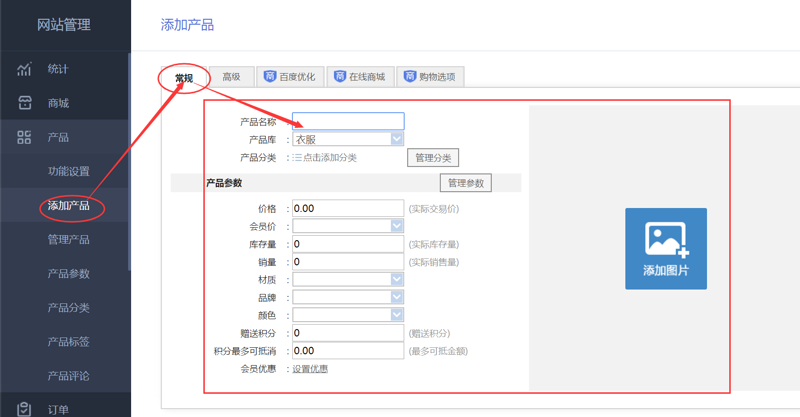Click the 销量 input field
Screen dimensions: 800x417
click(x=348, y=262)
